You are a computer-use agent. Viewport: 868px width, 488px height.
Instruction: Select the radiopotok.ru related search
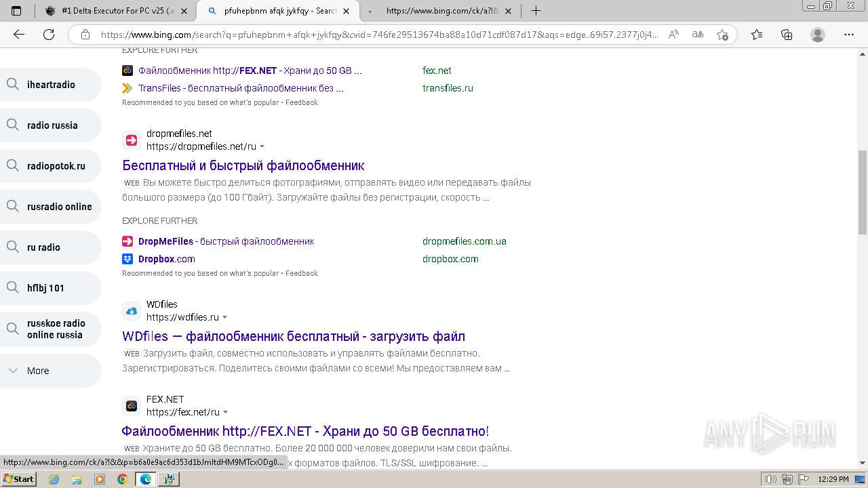click(x=51, y=166)
